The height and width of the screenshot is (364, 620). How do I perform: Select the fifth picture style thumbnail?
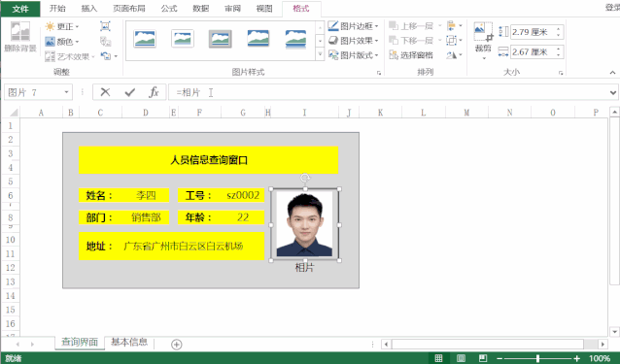(295, 39)
